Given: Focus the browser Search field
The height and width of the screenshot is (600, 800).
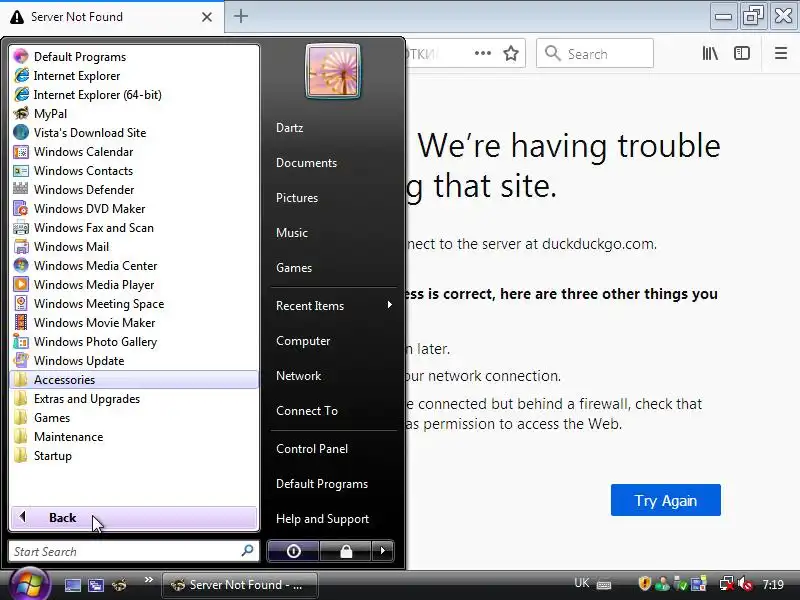Looking at the screenshot, I should click(595, 53).
